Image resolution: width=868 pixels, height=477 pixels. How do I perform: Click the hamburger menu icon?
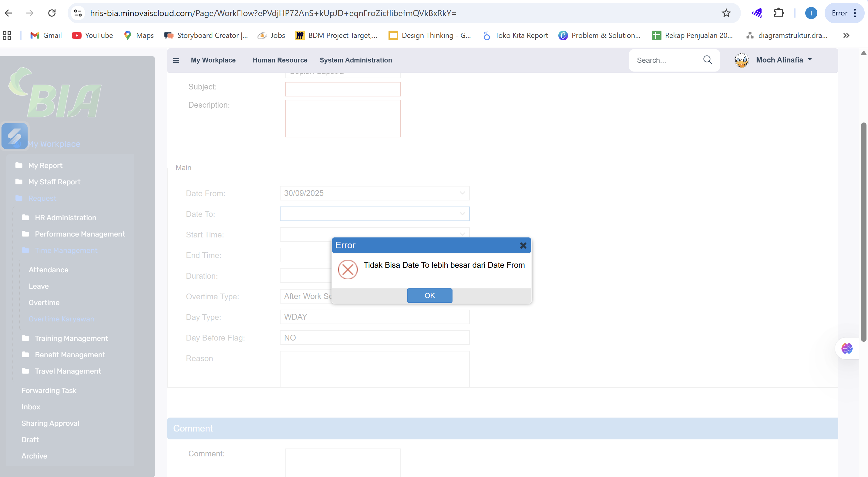click(176, 60)
